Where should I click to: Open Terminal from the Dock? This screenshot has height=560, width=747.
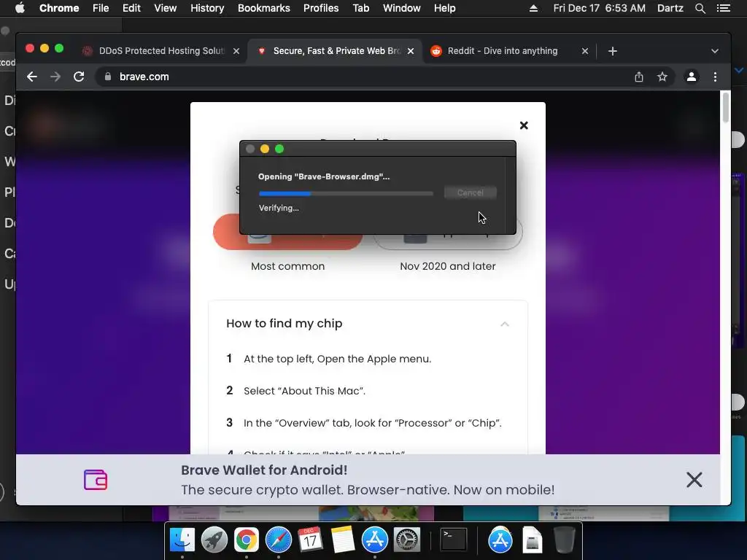click(x=453, y=540)
